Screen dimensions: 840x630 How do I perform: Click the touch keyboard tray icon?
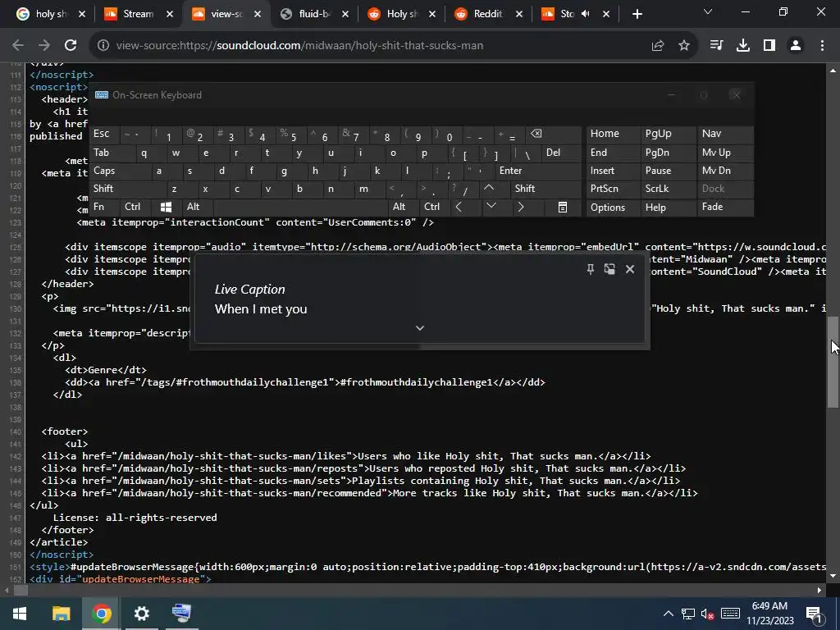730,614
